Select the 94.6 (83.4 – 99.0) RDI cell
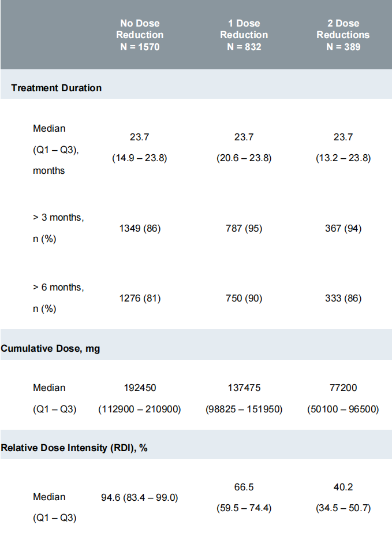This screenshot has width=392, height=536. point(140,497)
